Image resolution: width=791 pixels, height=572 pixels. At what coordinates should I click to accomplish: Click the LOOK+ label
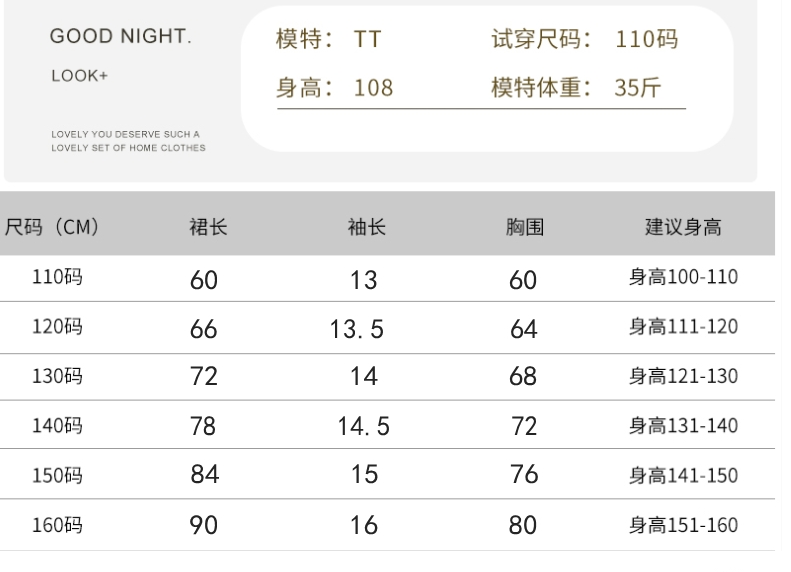(80, 76)
